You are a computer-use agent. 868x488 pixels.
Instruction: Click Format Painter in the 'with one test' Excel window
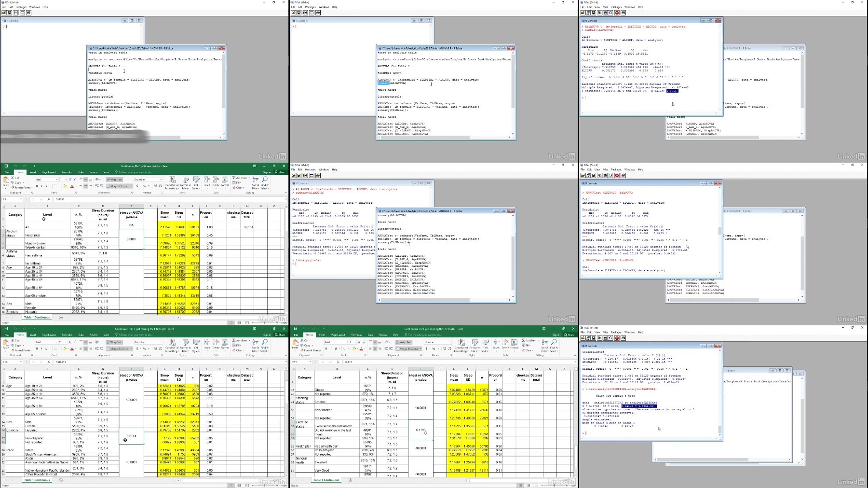click(x=22, y=187)
